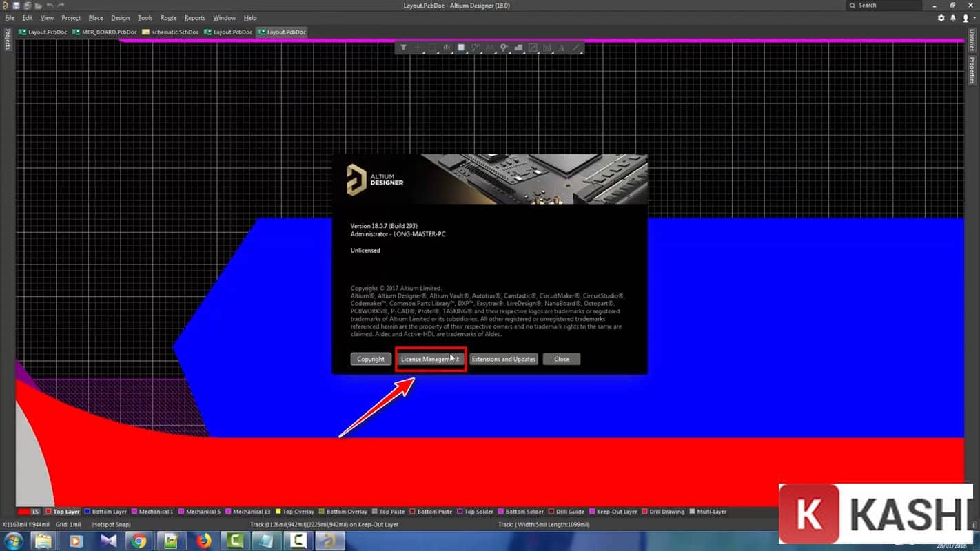Click the notifications bell icon
Screen dimensions: 980x551
953,18
